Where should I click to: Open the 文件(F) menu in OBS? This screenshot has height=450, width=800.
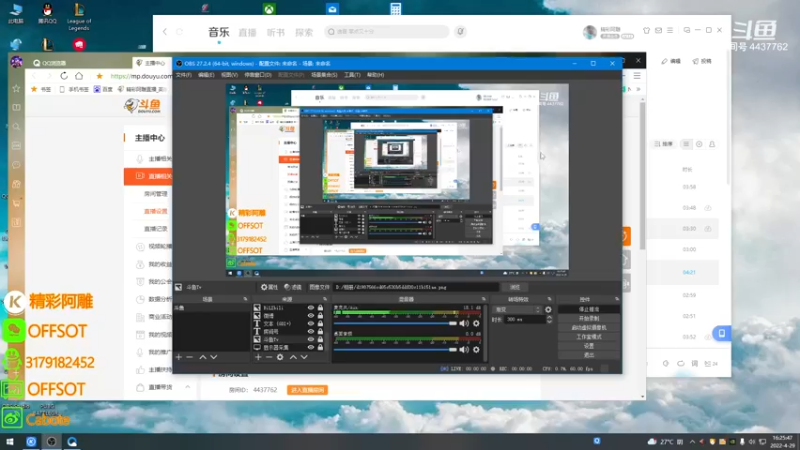coord(184,75)
